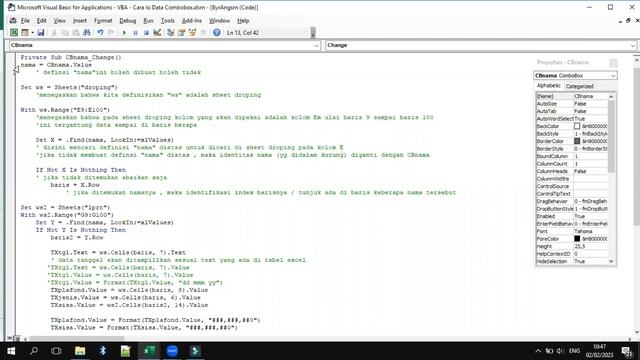Viewport: 640px width, 360px height.
Task: Select the Enabled property row
Action: tap(572, 216)
